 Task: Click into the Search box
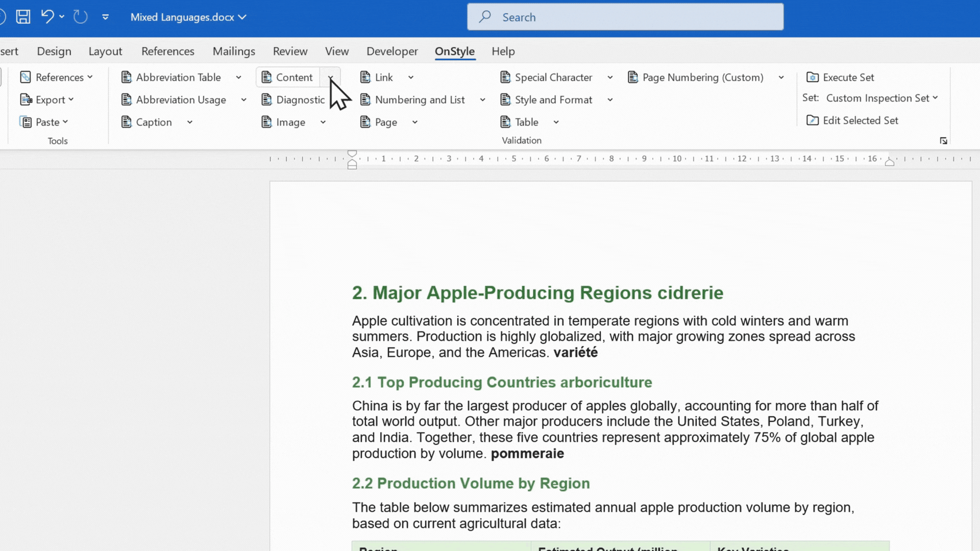[x=625, y=17]
